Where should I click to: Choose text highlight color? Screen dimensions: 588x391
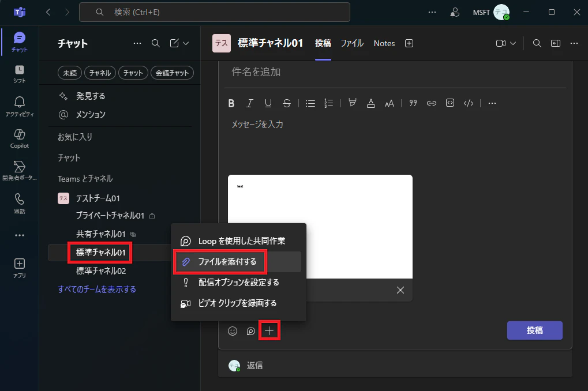(x=352, y=103)
